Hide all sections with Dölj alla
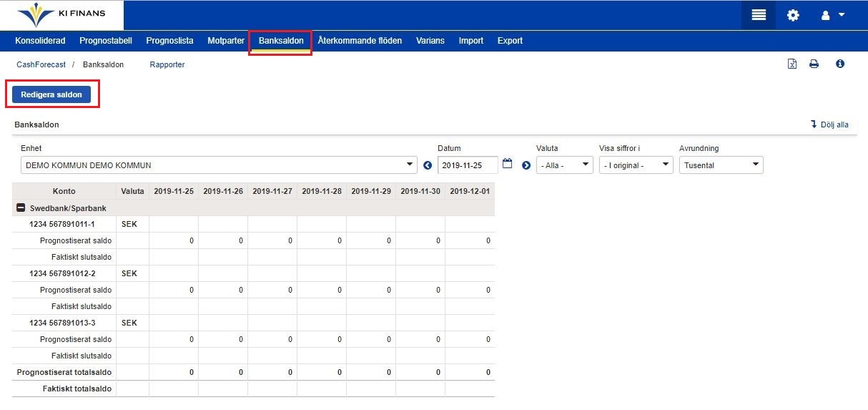868x410 pixels. [x=829, y=125]
